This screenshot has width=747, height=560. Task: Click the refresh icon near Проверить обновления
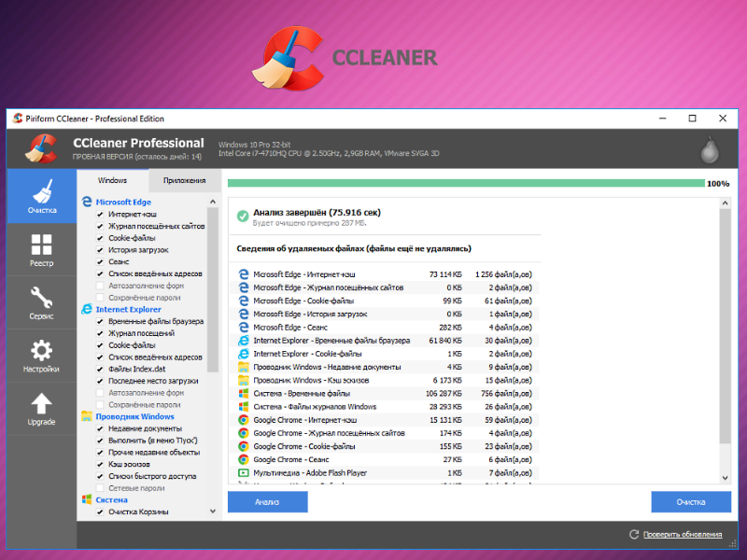coord(634,534)
